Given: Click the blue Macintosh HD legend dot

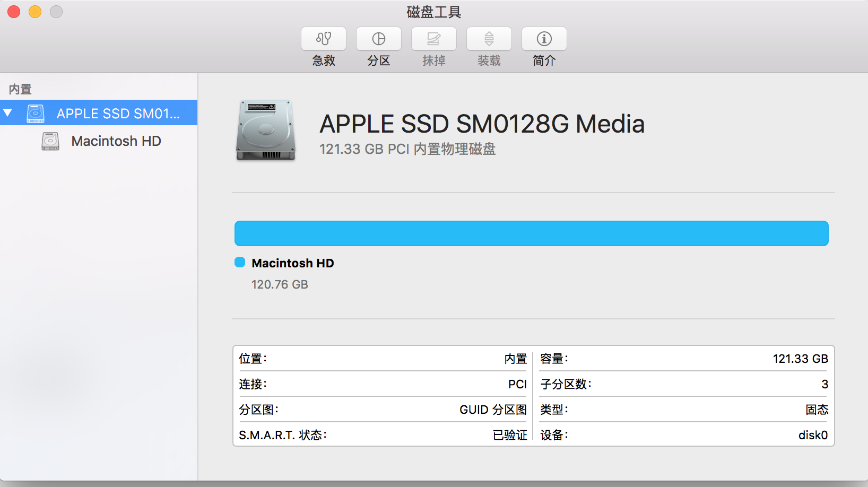Looking at the screenshot, I should pyautogui.click(x=240, y=263).
